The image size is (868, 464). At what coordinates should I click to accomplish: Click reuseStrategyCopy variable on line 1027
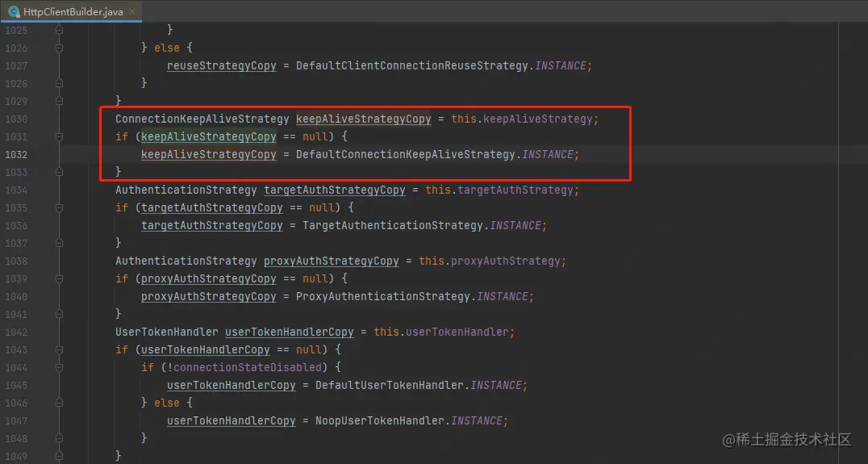pyautogui.click(x=221, y=65)
